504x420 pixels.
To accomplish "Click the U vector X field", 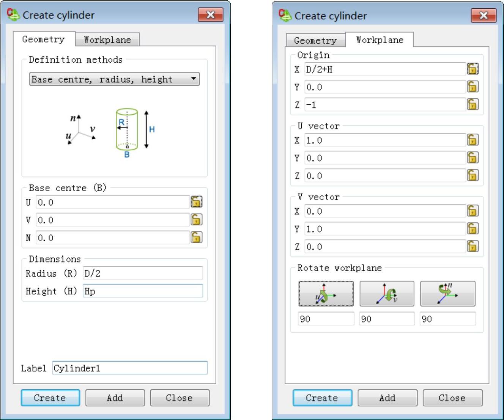I will coord(385,140).
